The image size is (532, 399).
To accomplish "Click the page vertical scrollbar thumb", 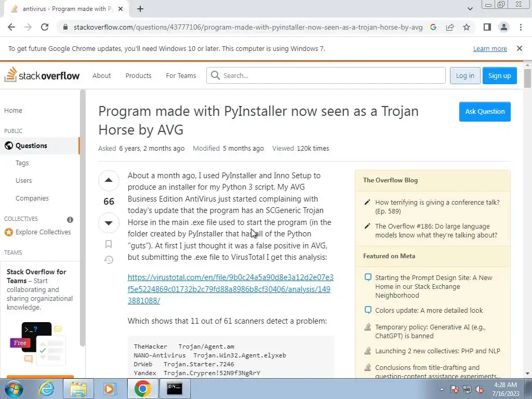I will [x=527, y=78].
